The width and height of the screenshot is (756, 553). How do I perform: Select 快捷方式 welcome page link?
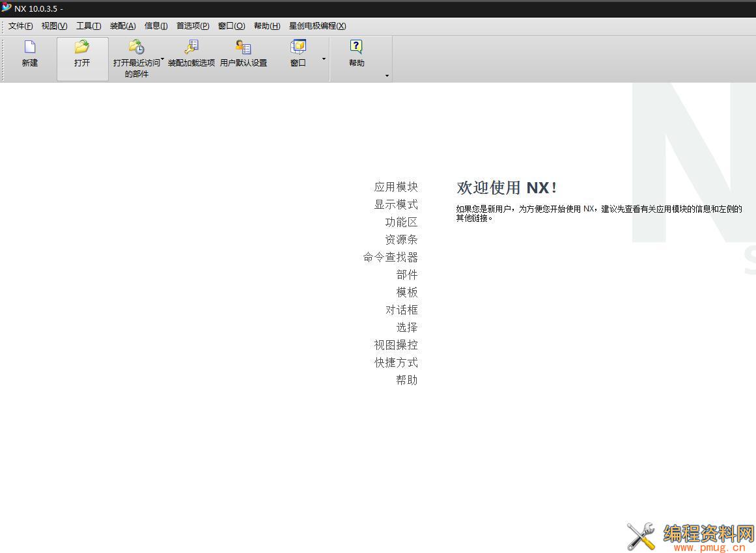[396, 363]
